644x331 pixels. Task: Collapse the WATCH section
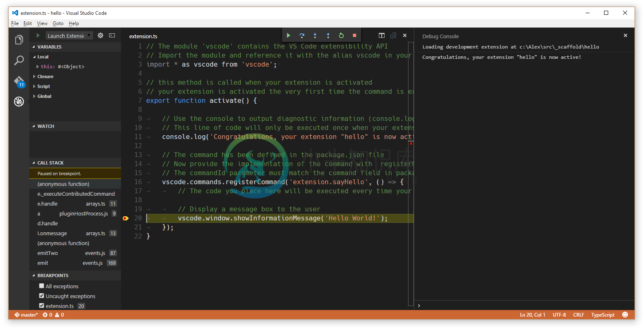point(75,126)
